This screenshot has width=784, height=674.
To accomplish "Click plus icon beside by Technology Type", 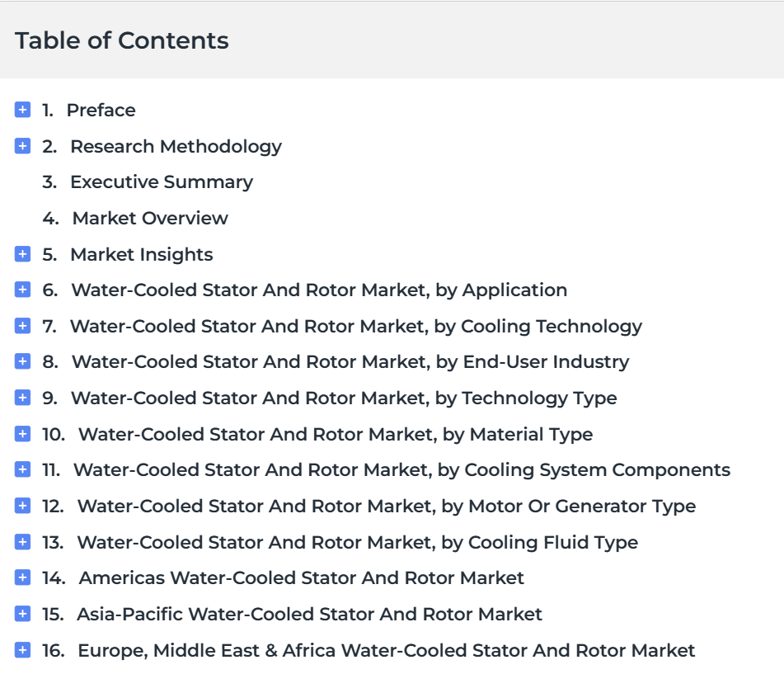I will (x=22, y=398).
